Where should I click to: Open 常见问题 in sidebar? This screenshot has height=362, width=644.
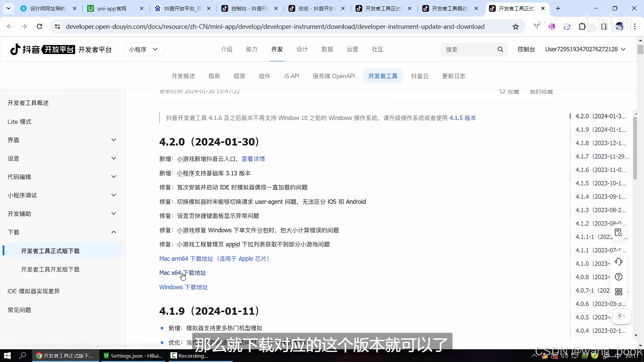pyautogui.click(x=19, y=310)
